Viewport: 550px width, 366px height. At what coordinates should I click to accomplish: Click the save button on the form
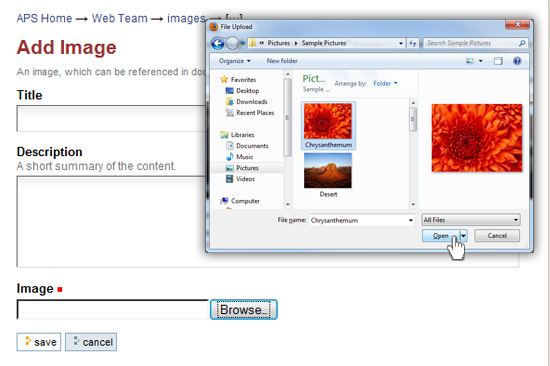39,342
